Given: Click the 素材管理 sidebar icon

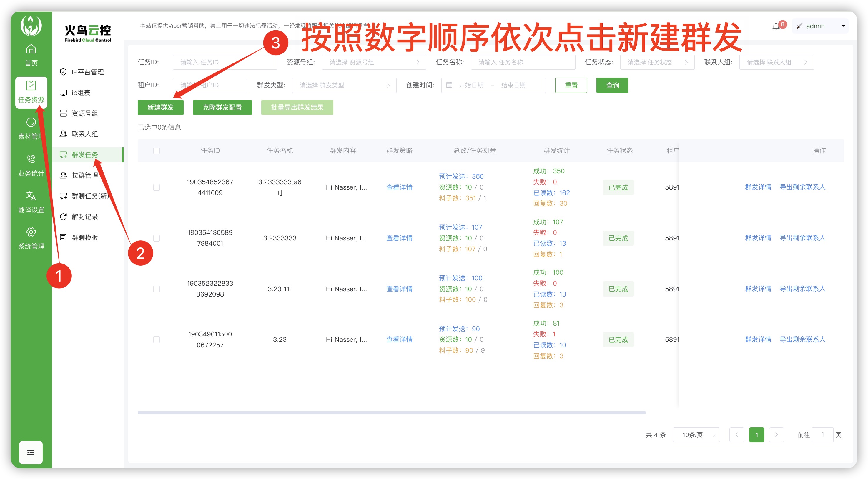Looking at the screenshot, I should [31, 123].
